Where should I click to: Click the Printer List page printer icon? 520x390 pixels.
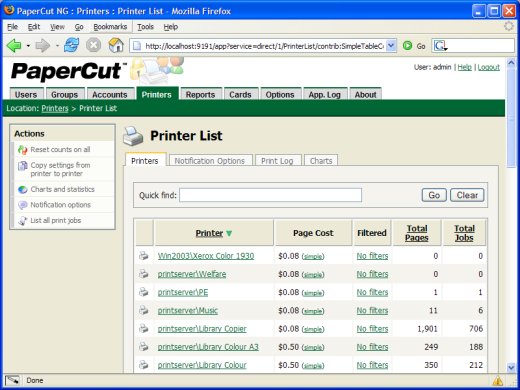[x=133, y=136]
